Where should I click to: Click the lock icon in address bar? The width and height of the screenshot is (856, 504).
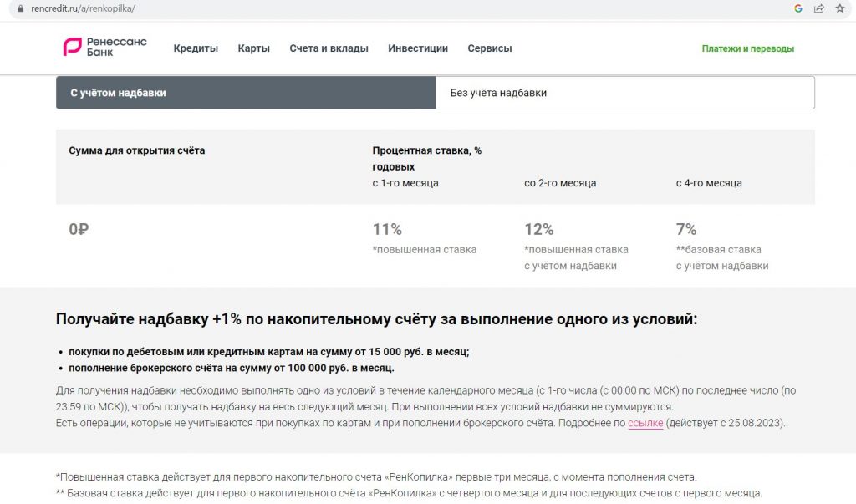click(21, 8)
